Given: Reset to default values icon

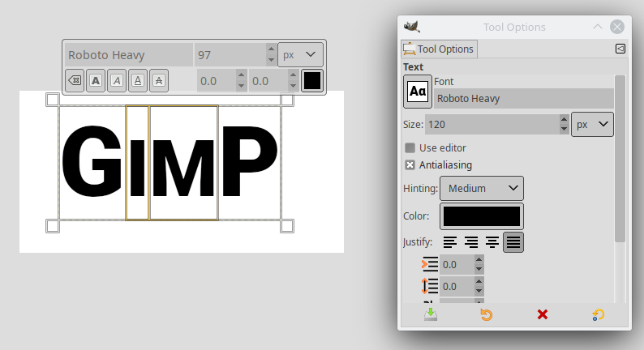Looking at the screenshot, I should pos(599,314).
